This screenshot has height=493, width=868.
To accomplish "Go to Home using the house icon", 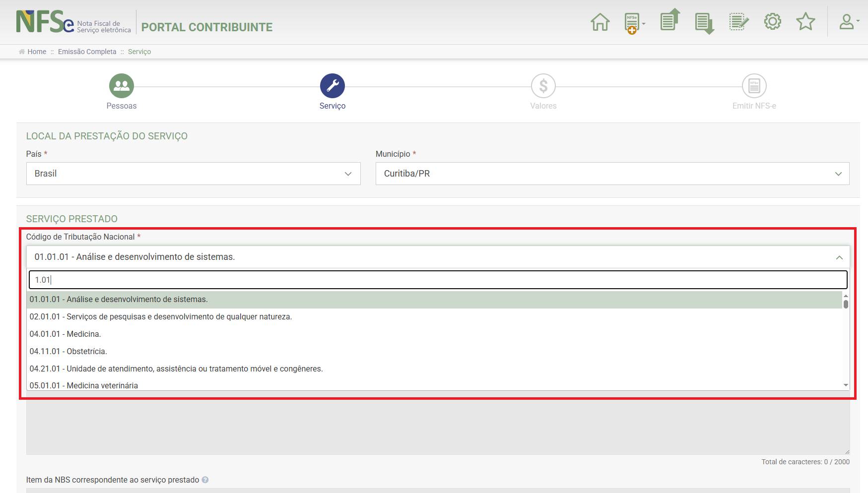I will point(600,22).
